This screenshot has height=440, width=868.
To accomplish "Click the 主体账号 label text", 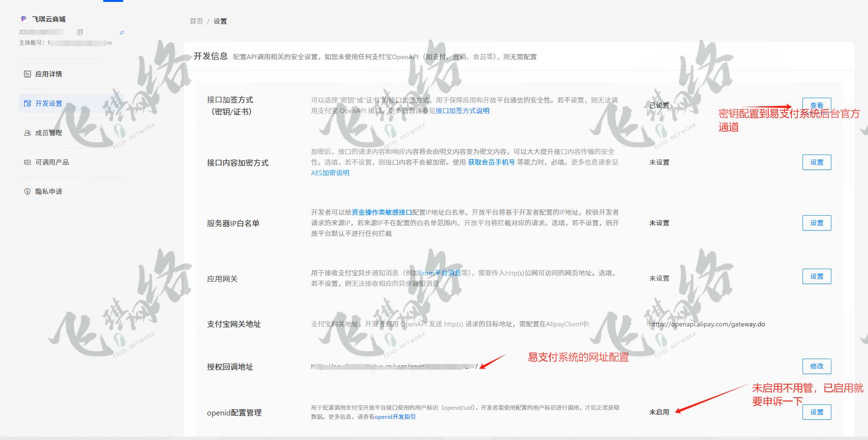I will coord(32,43).
